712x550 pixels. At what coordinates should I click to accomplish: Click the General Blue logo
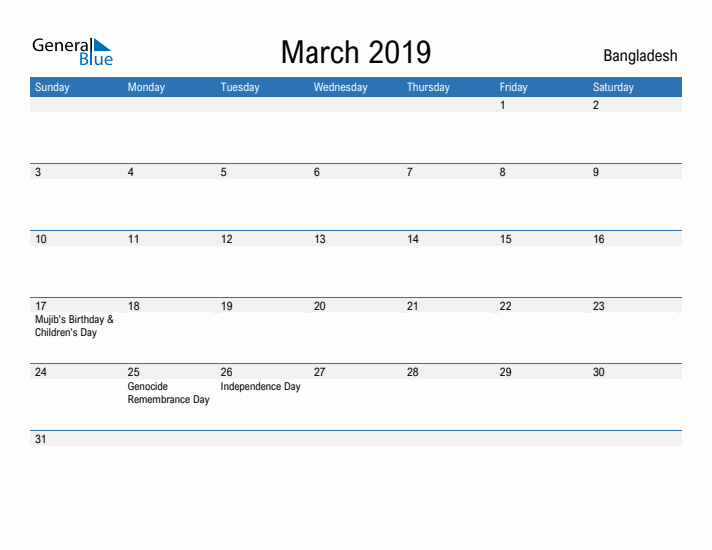pyautogui.click(x=72, y=52)
